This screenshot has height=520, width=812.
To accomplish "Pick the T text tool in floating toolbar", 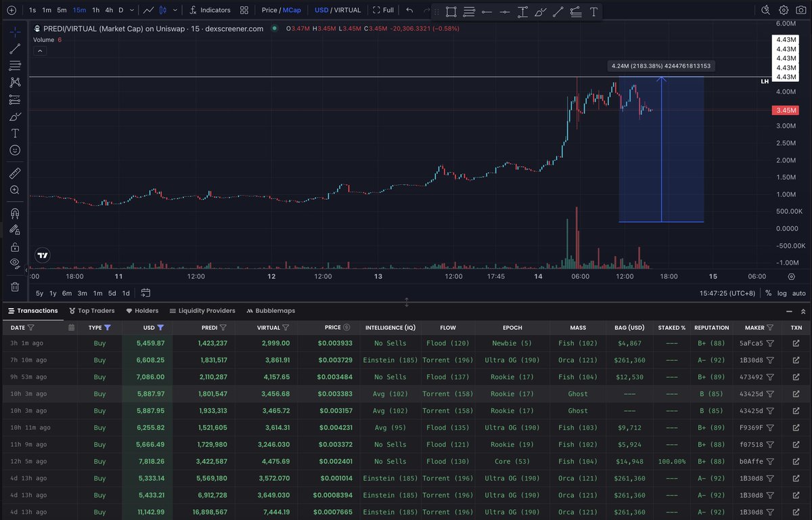I will [593, 12].
